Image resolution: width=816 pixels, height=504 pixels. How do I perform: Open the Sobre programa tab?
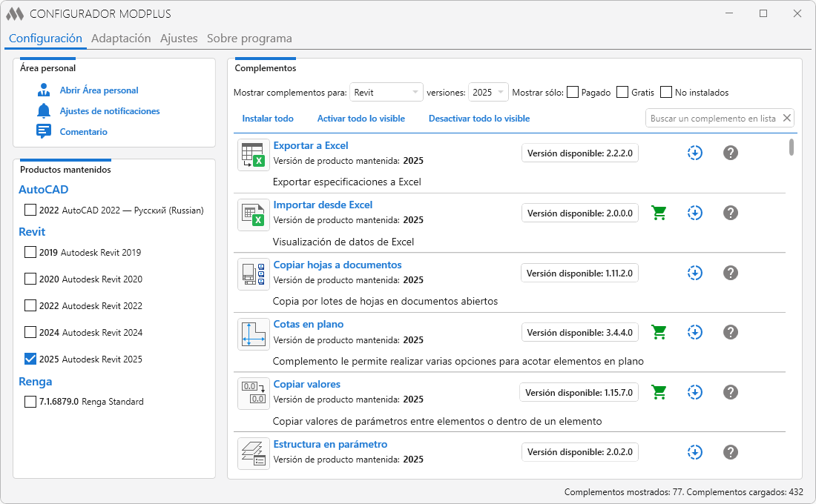249,39
